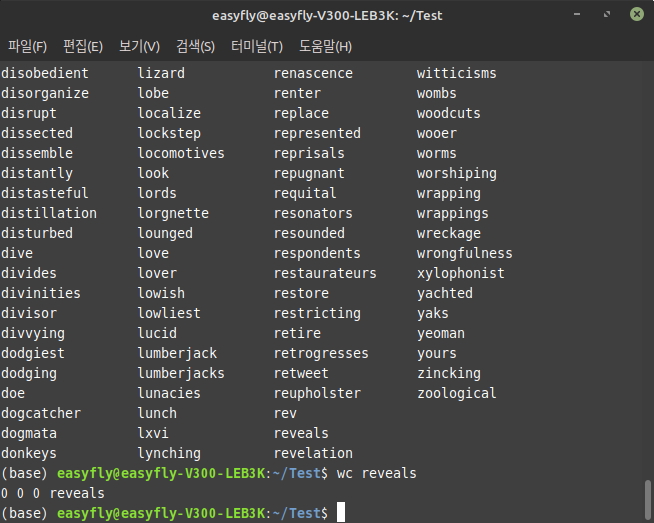654x523 pixels.
Task: Click the word 'reupholster'
Action: (x=317, y=394)
